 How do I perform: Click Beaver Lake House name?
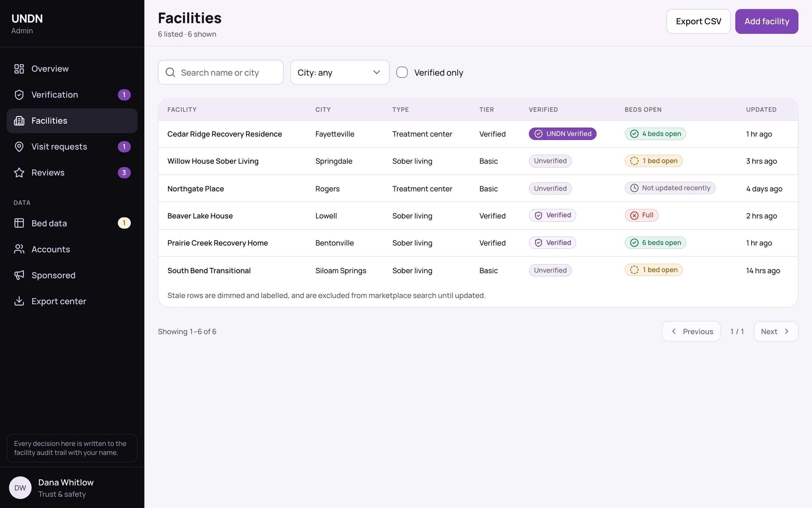point(200,216)
